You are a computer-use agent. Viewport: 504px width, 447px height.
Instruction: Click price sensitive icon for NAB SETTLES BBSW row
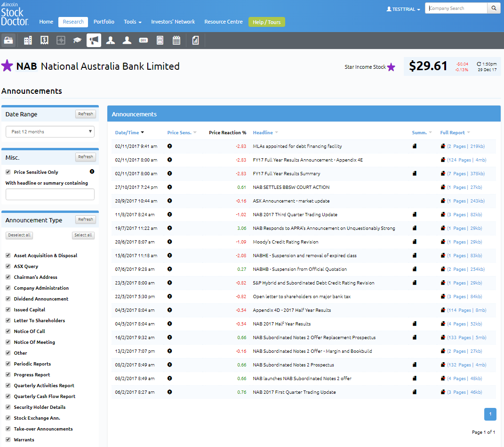tap(170, 187)
